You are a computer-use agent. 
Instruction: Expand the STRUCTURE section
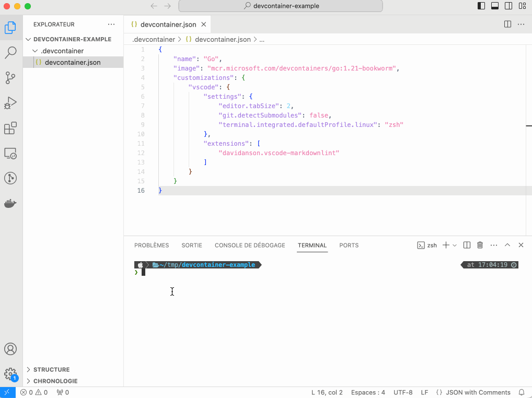click(x=52, y=369)
